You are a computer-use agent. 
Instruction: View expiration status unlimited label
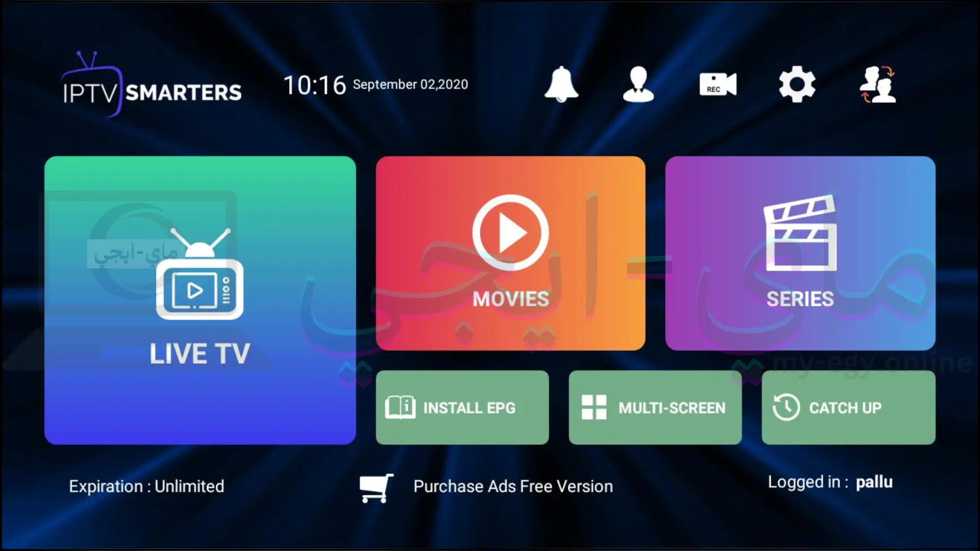pyautogui.click(x=146, y=486)
